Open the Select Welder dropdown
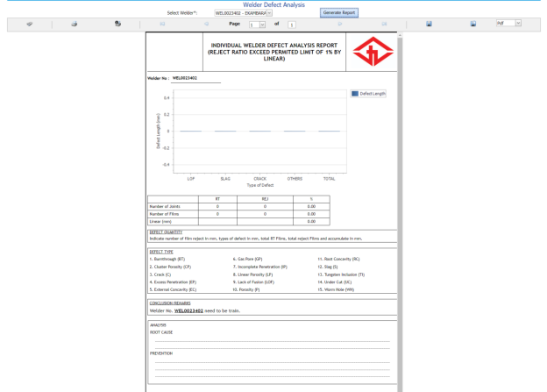The height and width of the screenshot is (392, 547). pyautogui.click(x=269, y=13)
